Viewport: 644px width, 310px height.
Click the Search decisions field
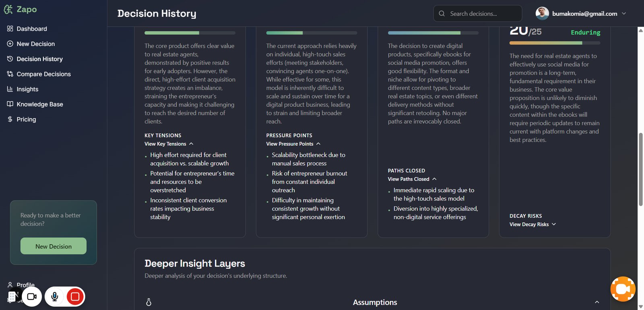click(x=478, y=13)
